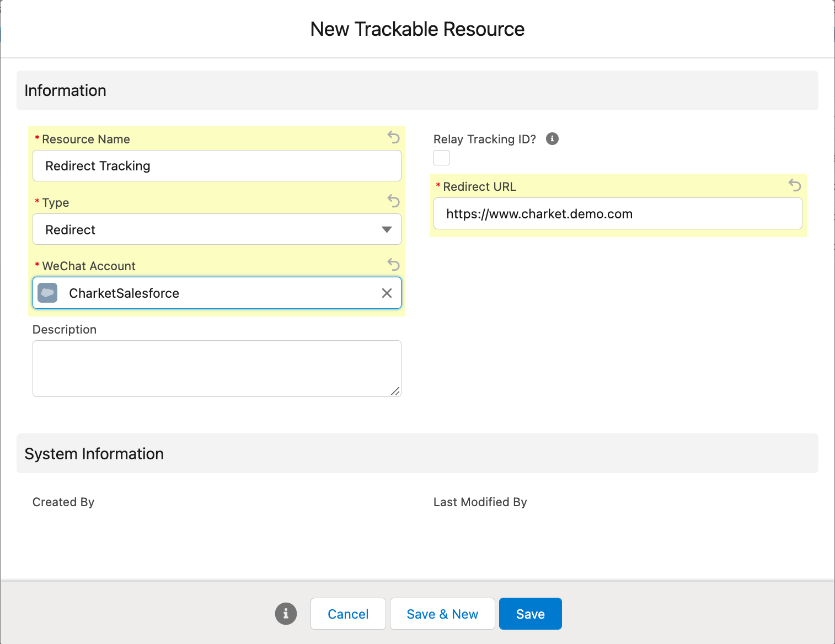The width and height of the screenshot is (835, 644).
Task: Click the New Trackable Resource title
Action: click(x=417, y=29)
